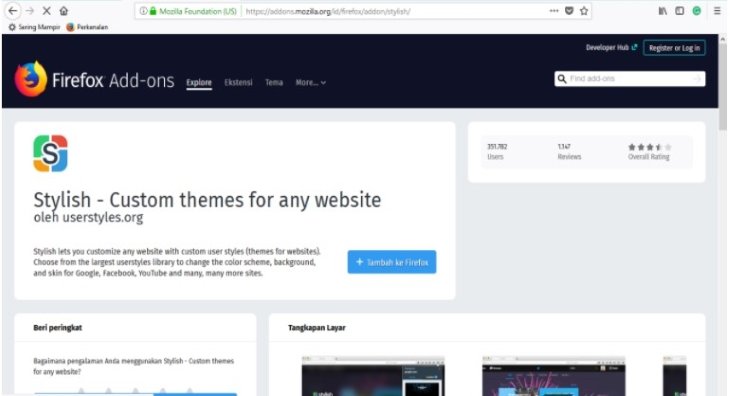Focus the Find add-ons search field
This screenshot has width=730, height=396.
(629, 79)
